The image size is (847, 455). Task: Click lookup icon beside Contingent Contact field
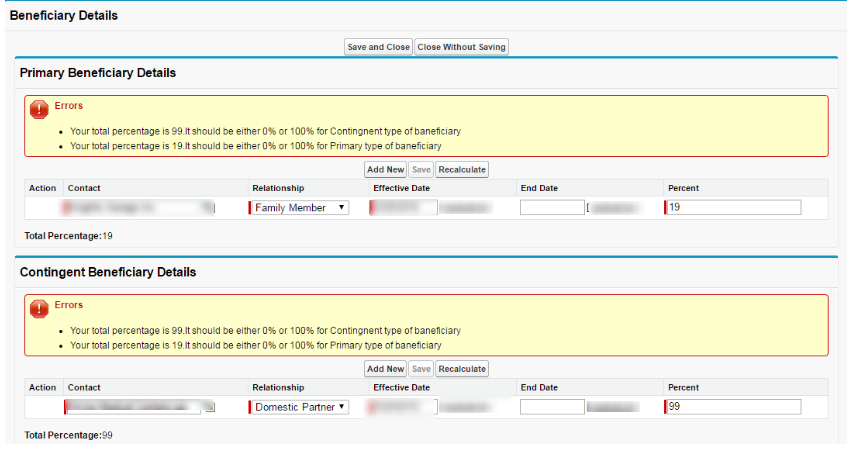tap(210, 407)
